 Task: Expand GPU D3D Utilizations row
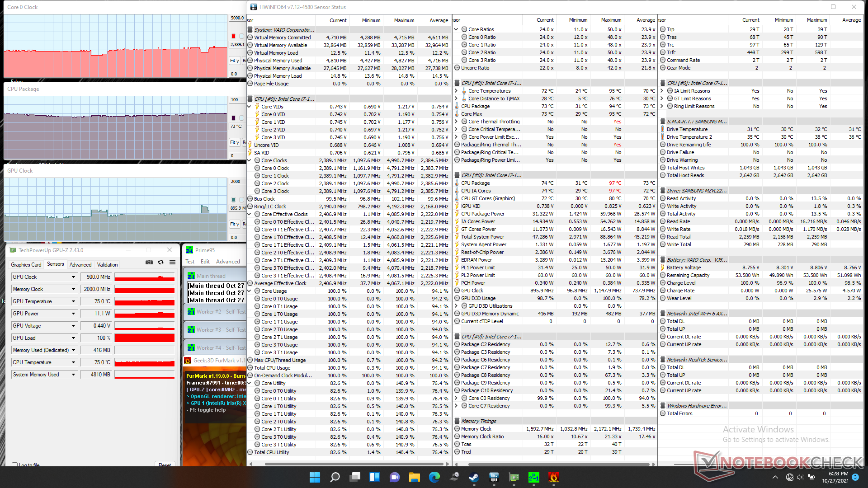456,306
